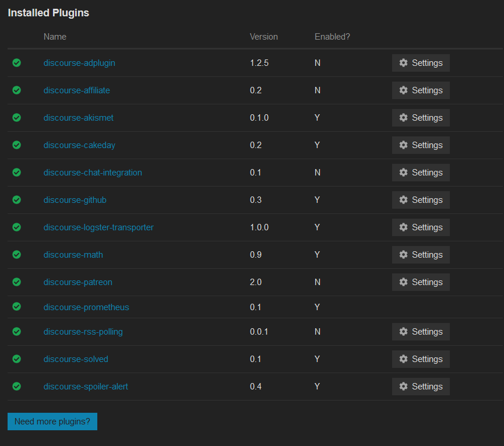Open Settings for discourse-rss-polling
The height and width of the screenshot is (446, 504).
pyautogui.click(x=421, y=332)
